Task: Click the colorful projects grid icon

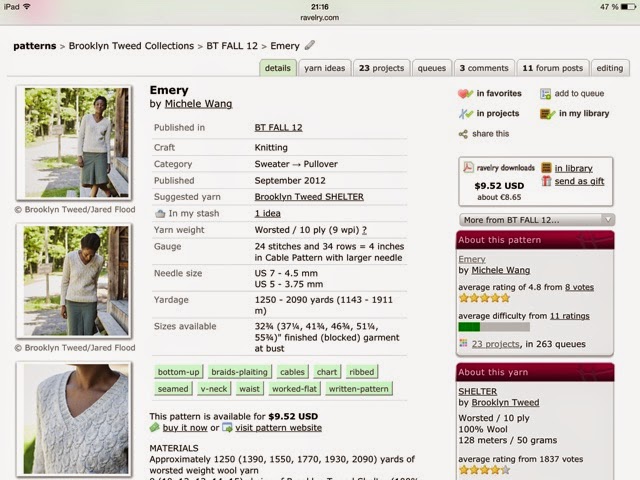Action: click(x=463, y=344)
